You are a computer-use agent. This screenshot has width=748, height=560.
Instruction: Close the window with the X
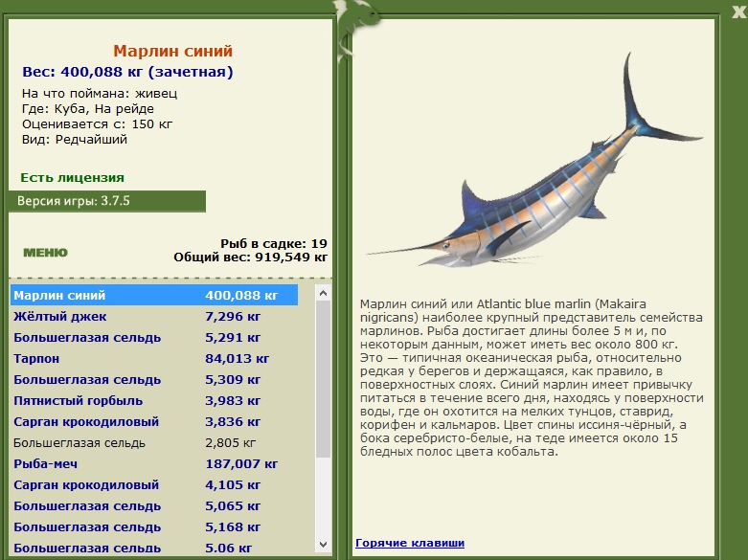(739, 11)
